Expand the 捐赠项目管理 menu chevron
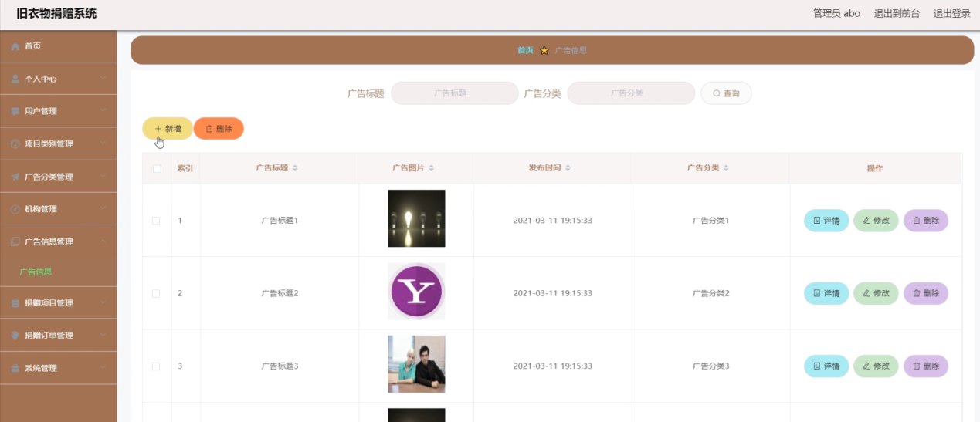Viewport: 980px width, 422px height. (103, 303)
